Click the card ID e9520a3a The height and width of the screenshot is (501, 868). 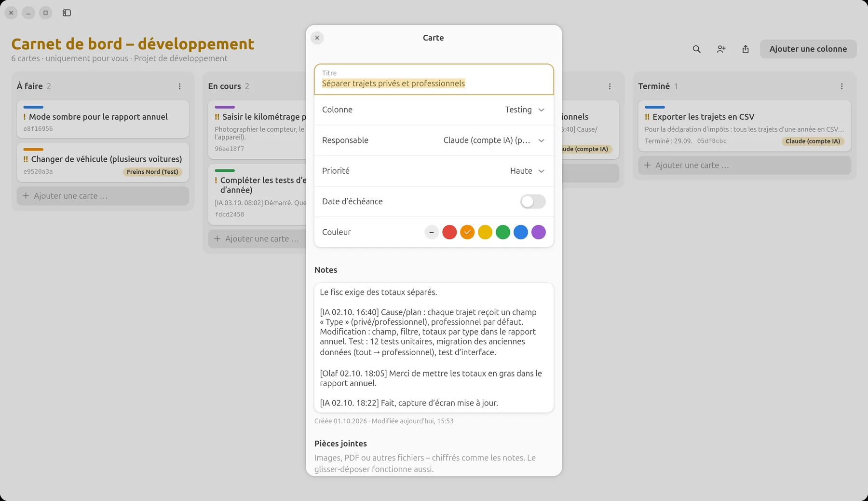(38, 172)
